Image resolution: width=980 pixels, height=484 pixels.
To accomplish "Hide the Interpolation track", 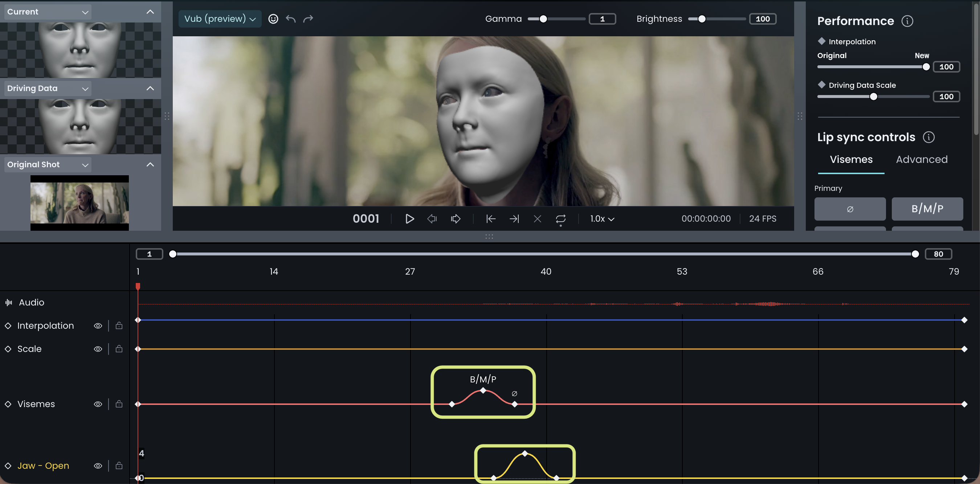I will pos(98,326).
